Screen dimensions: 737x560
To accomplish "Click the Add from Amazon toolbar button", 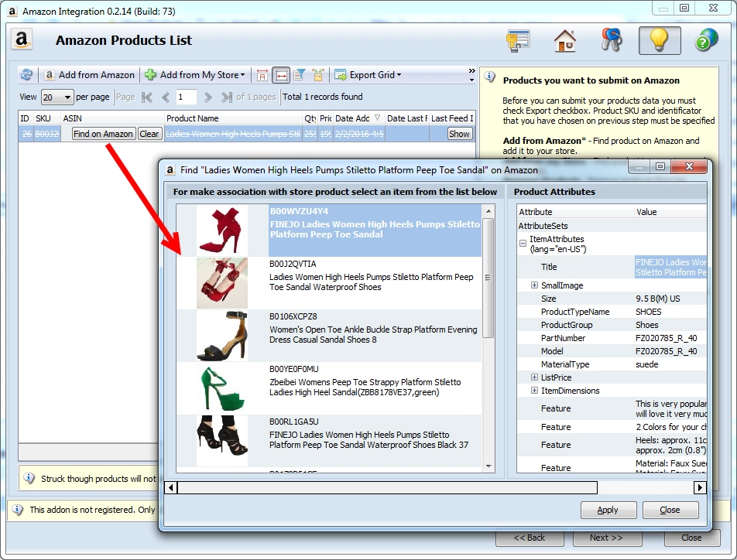I will point(89,75).
